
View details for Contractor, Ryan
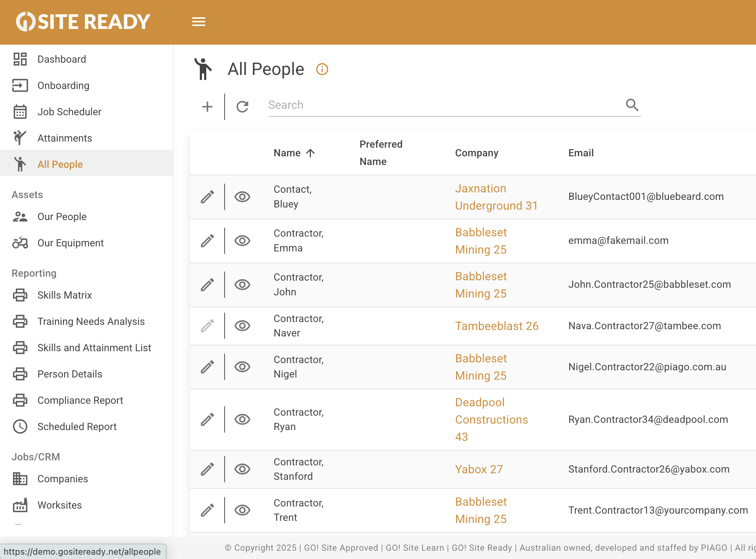pyautogui.click(x=242, y=419)
